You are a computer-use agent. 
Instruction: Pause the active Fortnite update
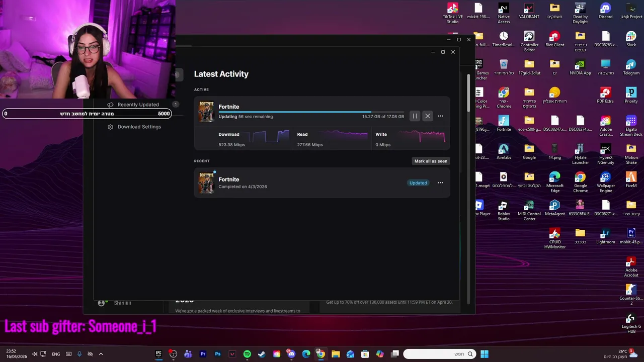tap(415, 116)
